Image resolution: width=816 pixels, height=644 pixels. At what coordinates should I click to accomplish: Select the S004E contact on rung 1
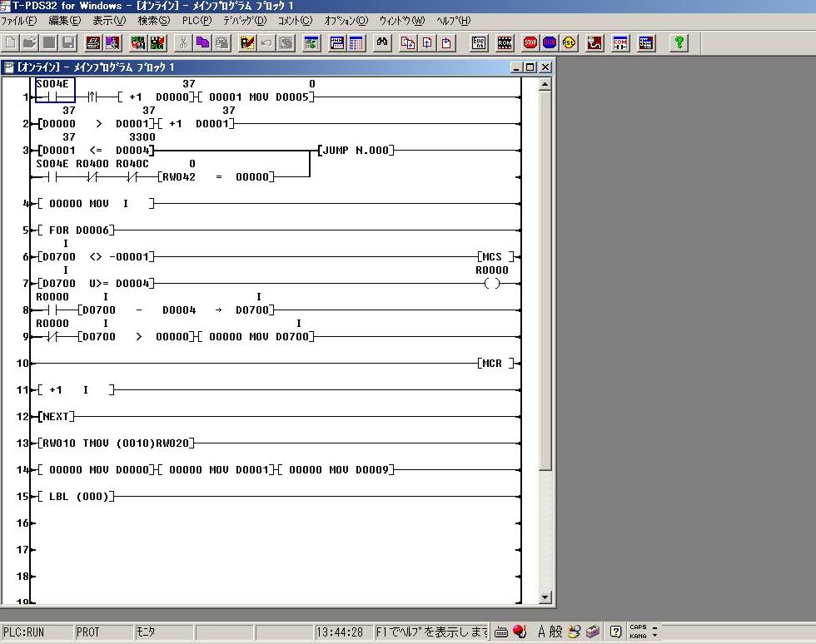coord(55,91)
